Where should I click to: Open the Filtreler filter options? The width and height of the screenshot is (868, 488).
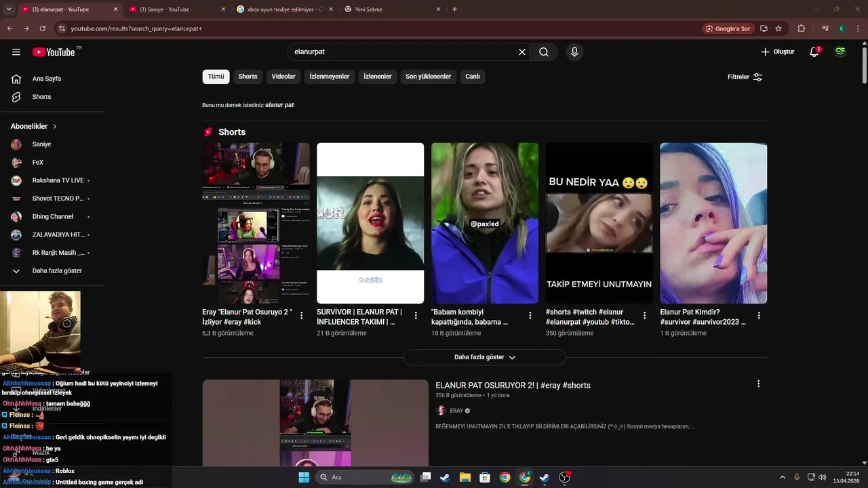(745, 77)
